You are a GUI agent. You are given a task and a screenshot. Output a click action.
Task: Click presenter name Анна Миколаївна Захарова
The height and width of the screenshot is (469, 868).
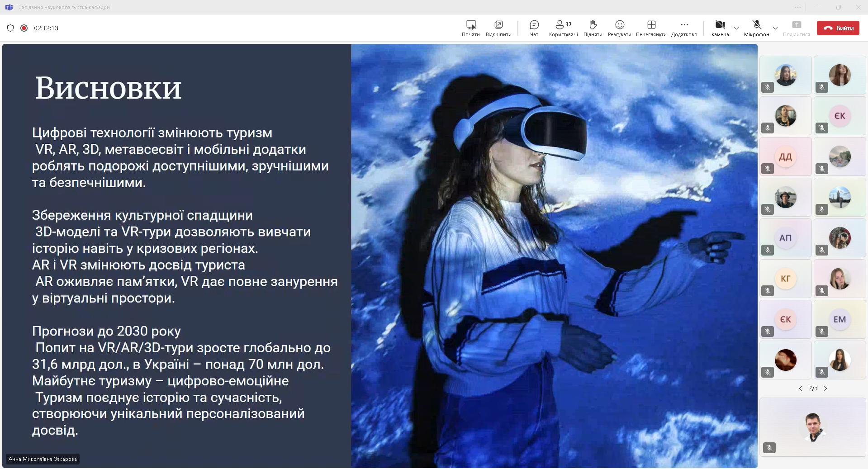[43, 459]
